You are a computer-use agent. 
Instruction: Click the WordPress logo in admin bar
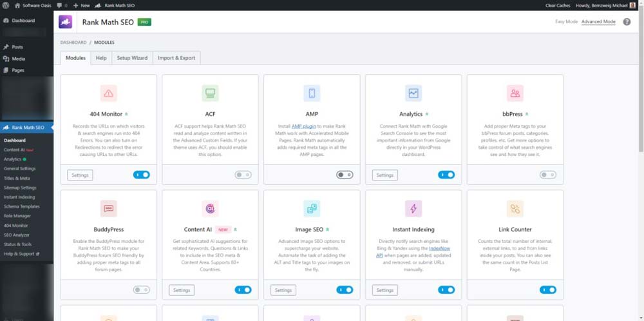6,5
